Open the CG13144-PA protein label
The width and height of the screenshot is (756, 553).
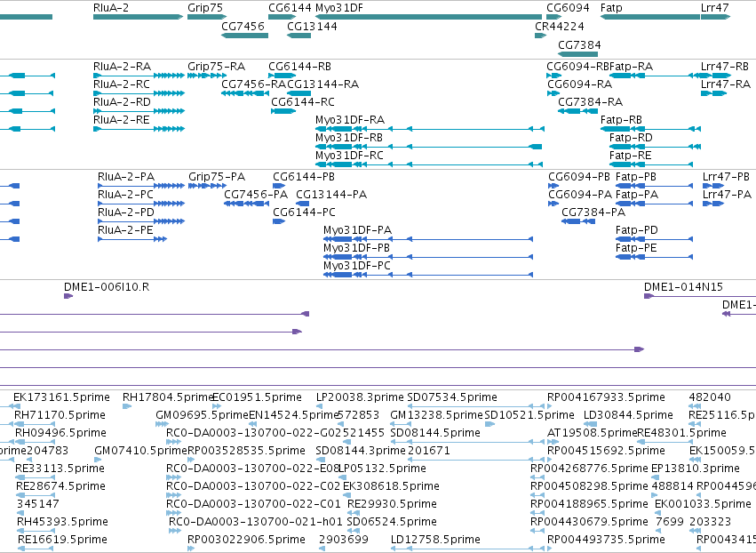click(x=331, y=195)
